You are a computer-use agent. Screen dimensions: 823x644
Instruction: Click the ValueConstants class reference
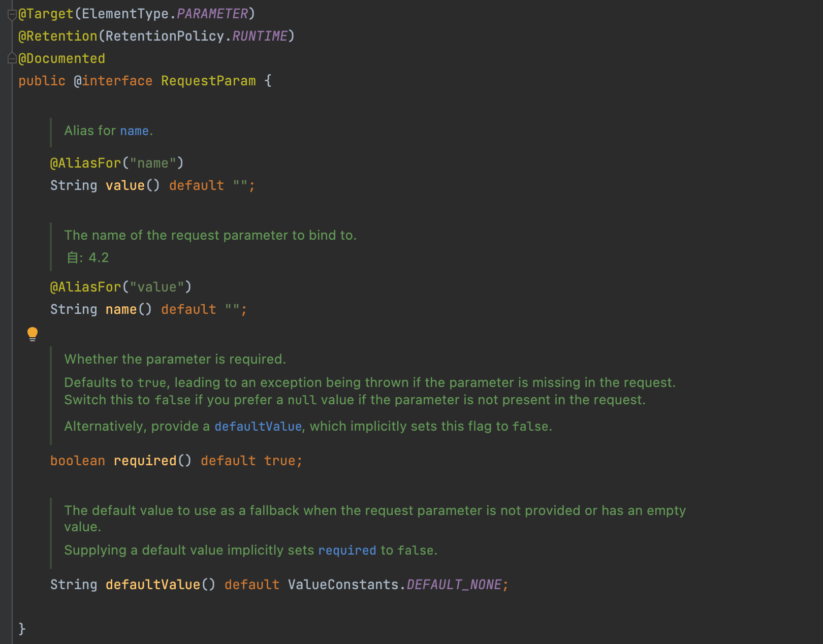click(343, 585)
